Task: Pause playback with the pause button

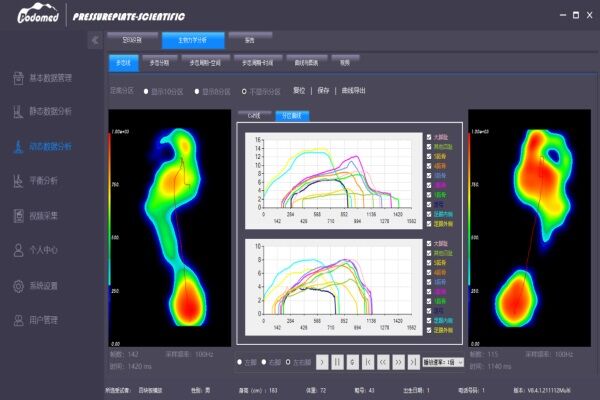Action: click(337, 362)
